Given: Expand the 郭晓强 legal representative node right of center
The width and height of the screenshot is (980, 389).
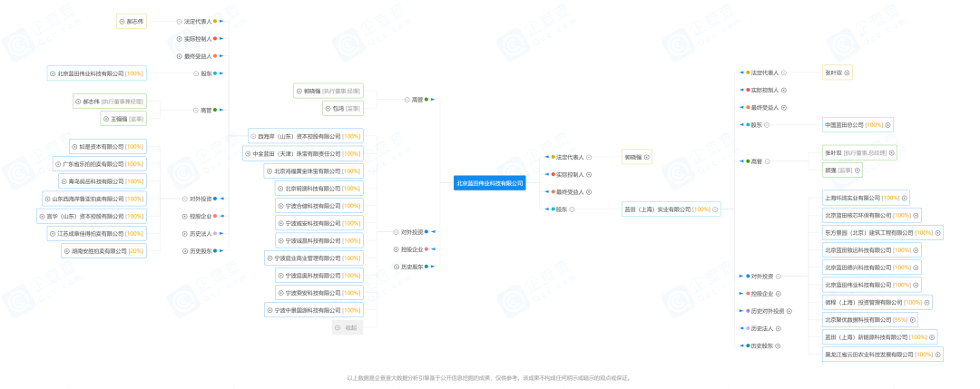Looking at the screenshot, I should click(x=647, y=158).
